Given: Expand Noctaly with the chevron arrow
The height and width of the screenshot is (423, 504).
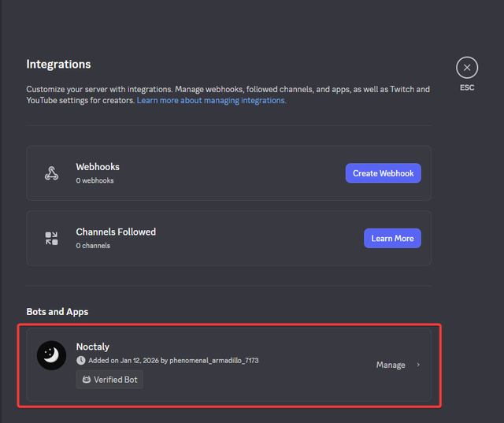Looking at the screenshot, I should pos(418,365).
